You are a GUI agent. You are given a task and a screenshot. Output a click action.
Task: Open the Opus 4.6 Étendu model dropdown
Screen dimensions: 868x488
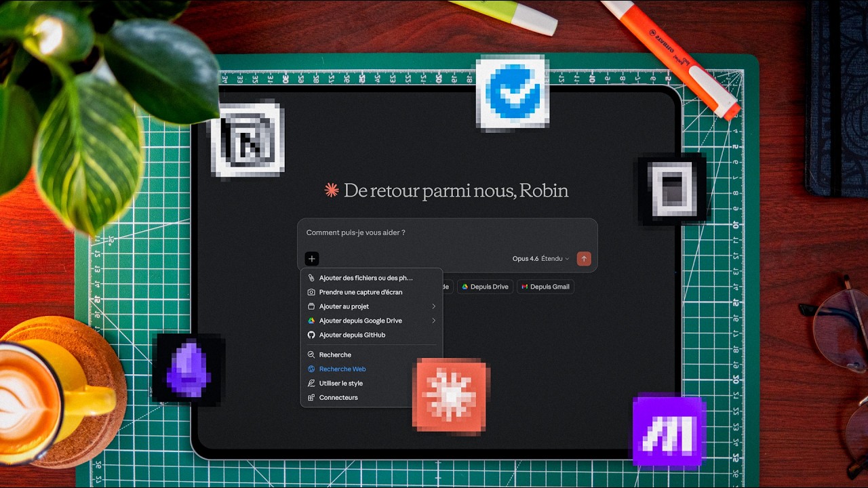point(540,259)
